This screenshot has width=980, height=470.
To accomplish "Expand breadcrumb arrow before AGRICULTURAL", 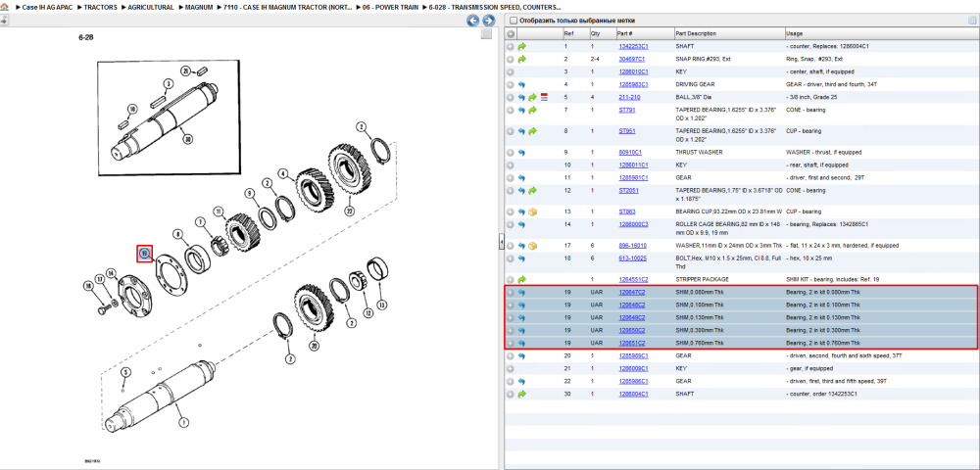I will (123, 8).
